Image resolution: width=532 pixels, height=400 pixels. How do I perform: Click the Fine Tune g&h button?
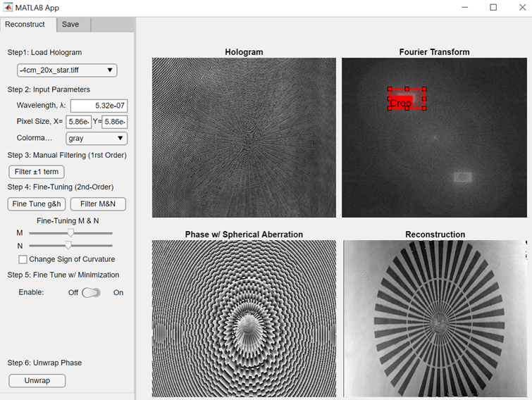[36, 204]
